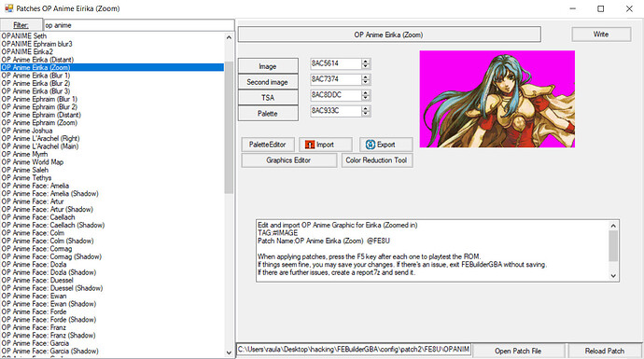Click the patch file path field

(x=354, y=349)
